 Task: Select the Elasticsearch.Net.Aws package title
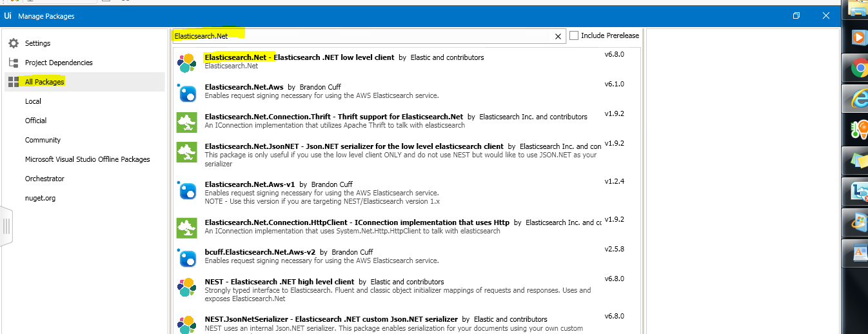[244, 87]
